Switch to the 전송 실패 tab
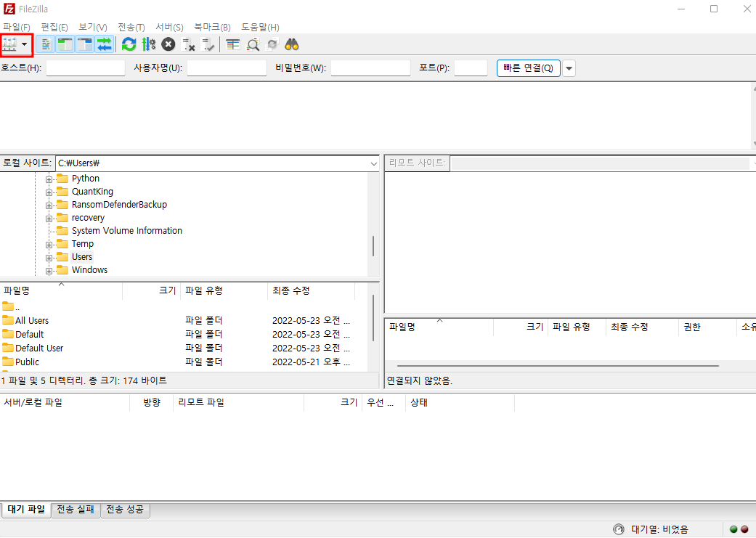756x538 pixels. pyautogui.click(x=76, y=510)
